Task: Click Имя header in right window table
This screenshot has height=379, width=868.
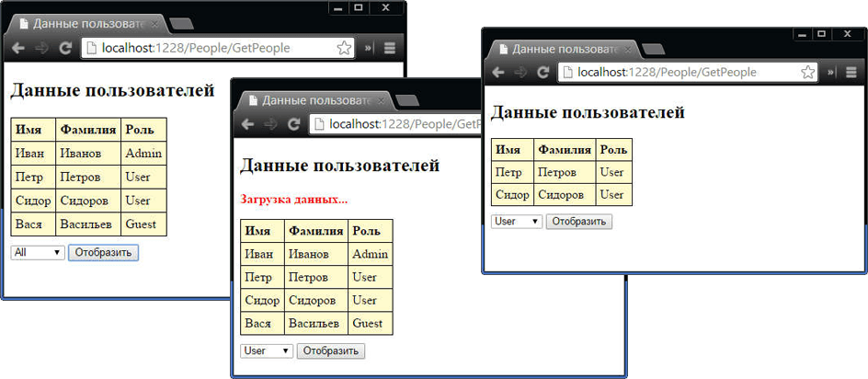Action: point(512,150)
